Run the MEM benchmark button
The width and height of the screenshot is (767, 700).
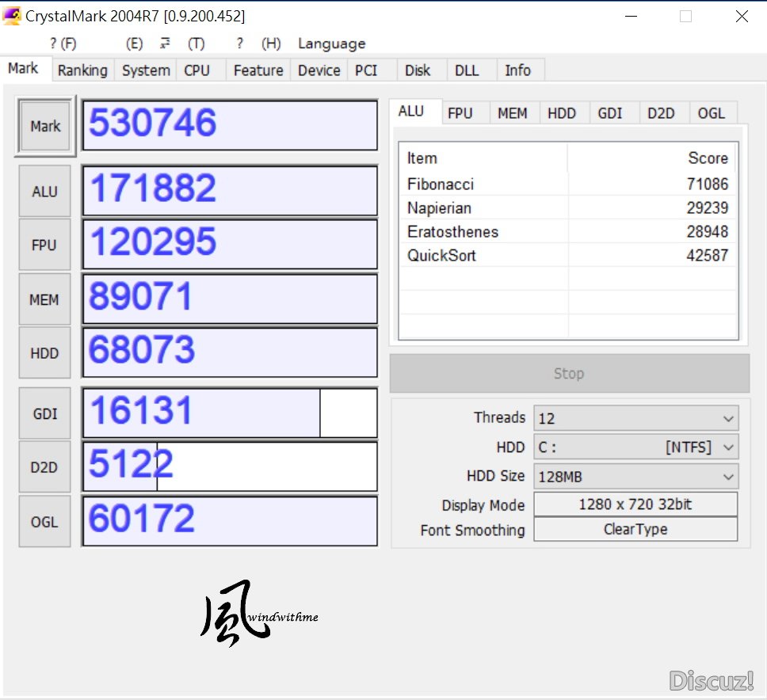click(x=44, y=299)
